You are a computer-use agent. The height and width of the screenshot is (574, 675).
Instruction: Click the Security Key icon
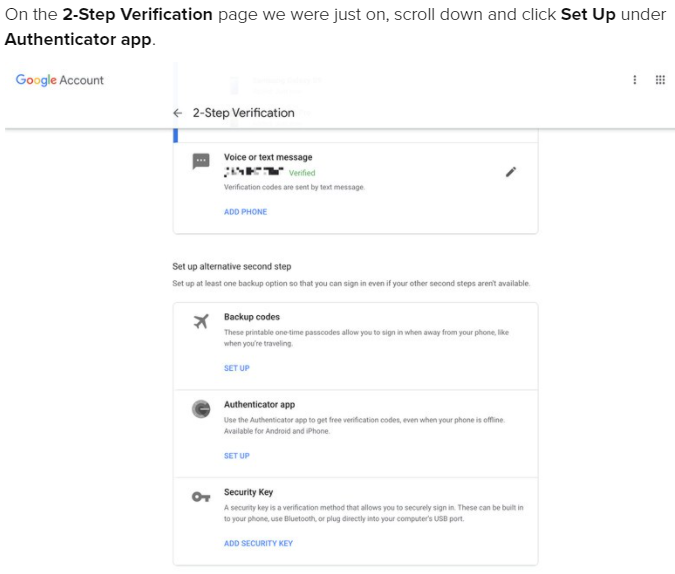coord(201,497)
